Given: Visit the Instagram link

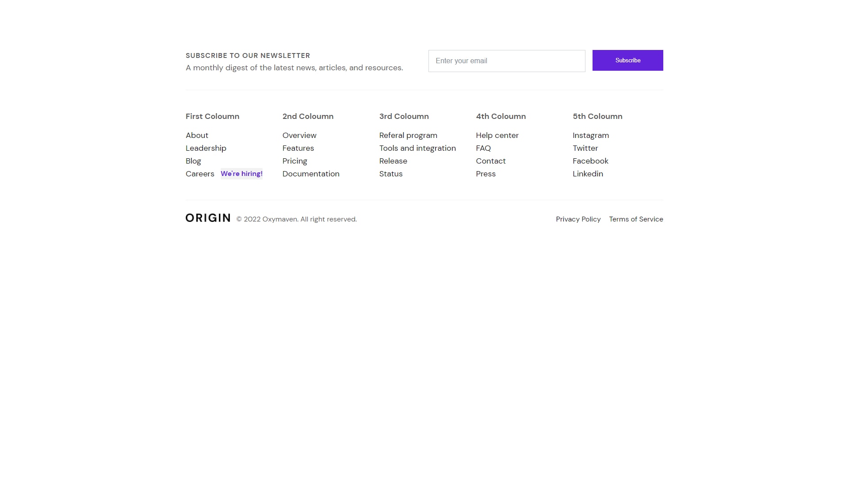Looking at the screenshot, I should tap(591, 135).
